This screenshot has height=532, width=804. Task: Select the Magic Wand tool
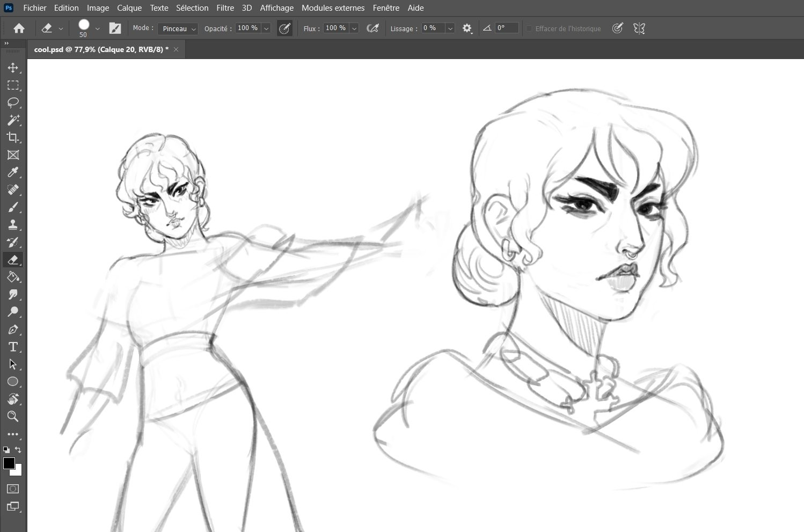tap(13, 120)
